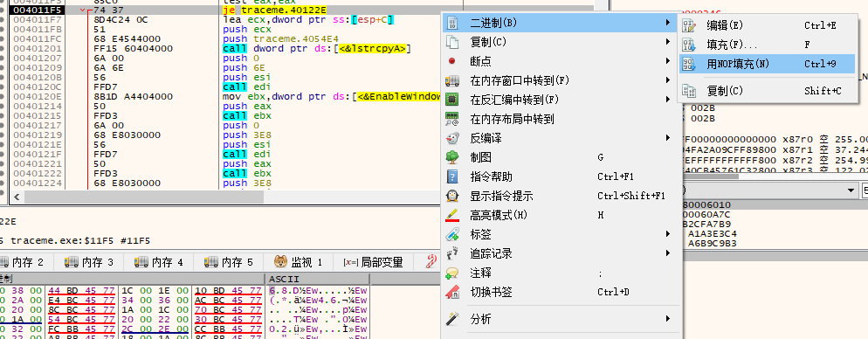Select 编辑(E) in the binary submenu
Image resolution: width=868 pixels, height=339 pixels.
click(x=768, y=25)
